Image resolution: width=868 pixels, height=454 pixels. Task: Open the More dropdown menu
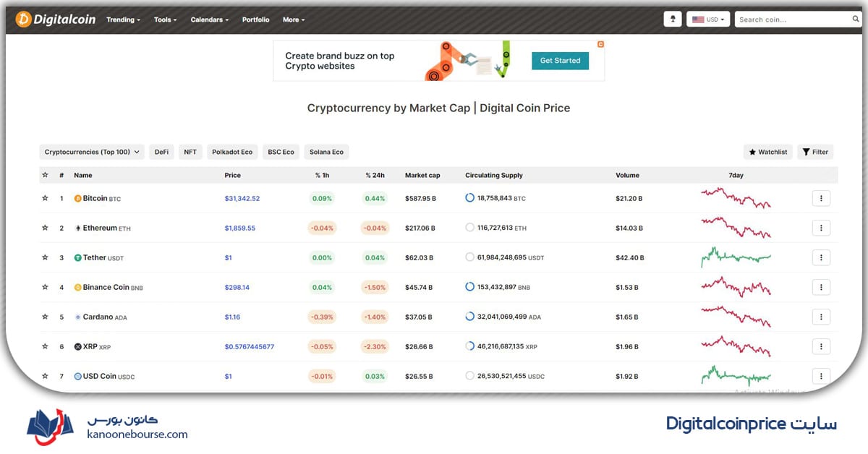pyautogui.click(x=294, y=20)
